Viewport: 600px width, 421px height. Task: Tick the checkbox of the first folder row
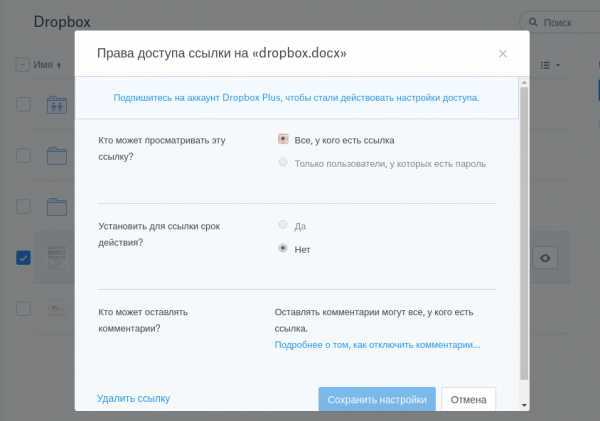[23, 104]
